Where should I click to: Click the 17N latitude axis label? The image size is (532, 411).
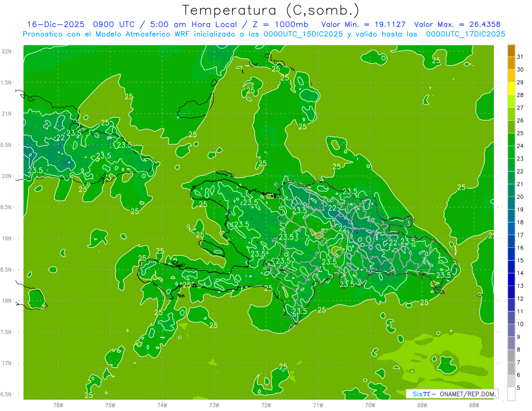point(6,363)
